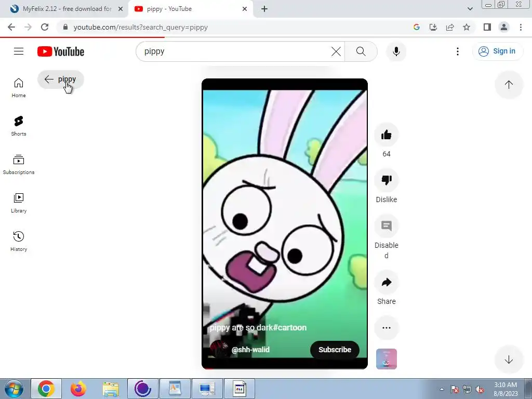
Task: Start voice search with microphone
Action: click(396, 51)
